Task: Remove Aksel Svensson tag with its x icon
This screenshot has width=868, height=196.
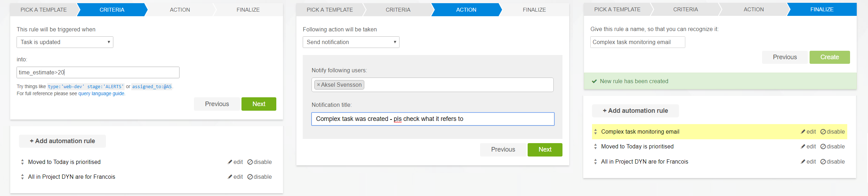Action: 318,85
